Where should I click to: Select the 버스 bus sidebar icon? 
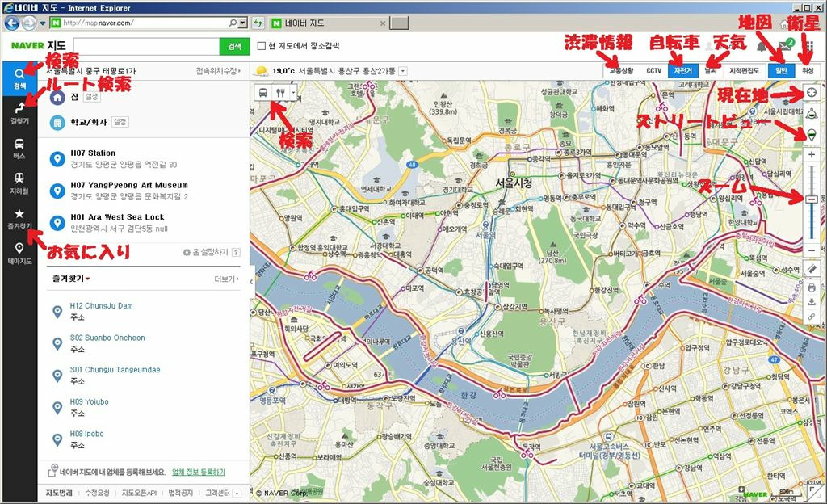[x=19, y=148]
